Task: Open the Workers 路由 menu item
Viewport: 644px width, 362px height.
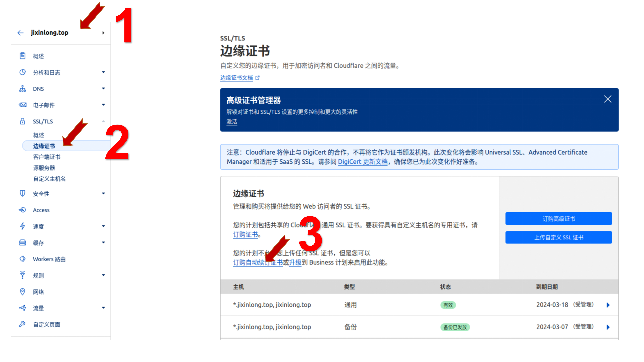Action: (49, 259)
